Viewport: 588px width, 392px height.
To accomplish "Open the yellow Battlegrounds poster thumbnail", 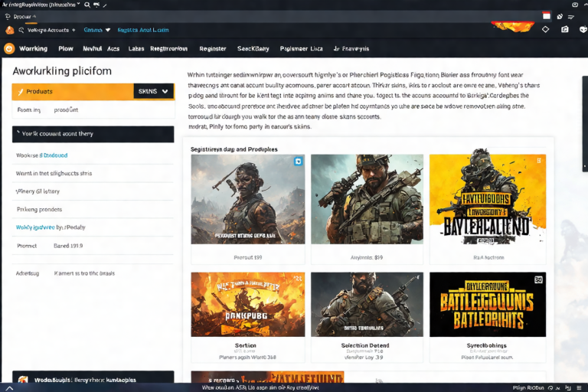I will tap(488, 199).
